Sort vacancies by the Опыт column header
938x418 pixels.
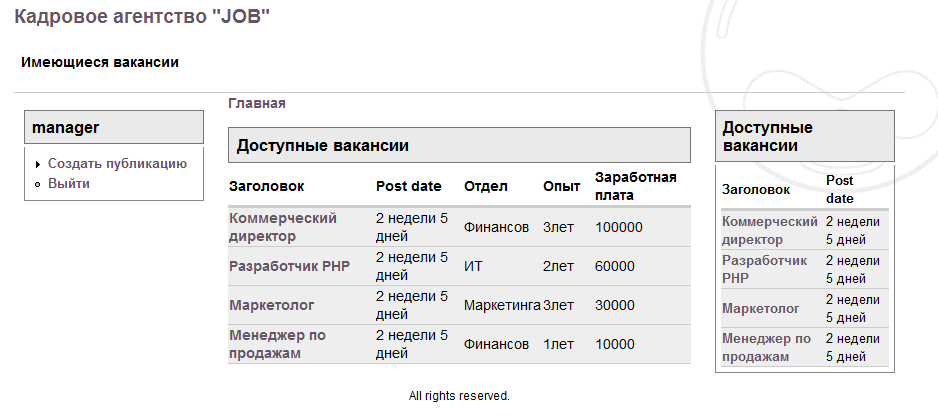tap(562, 187)
